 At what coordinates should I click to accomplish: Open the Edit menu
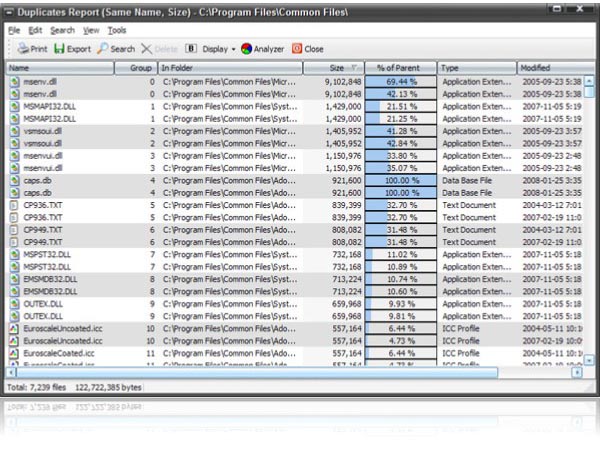pos(35,31)
